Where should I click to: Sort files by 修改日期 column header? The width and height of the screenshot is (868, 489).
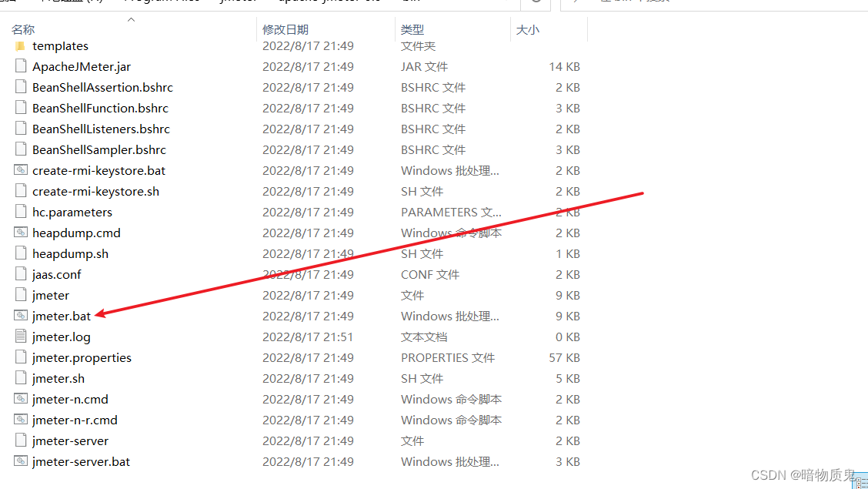[285, 29]
